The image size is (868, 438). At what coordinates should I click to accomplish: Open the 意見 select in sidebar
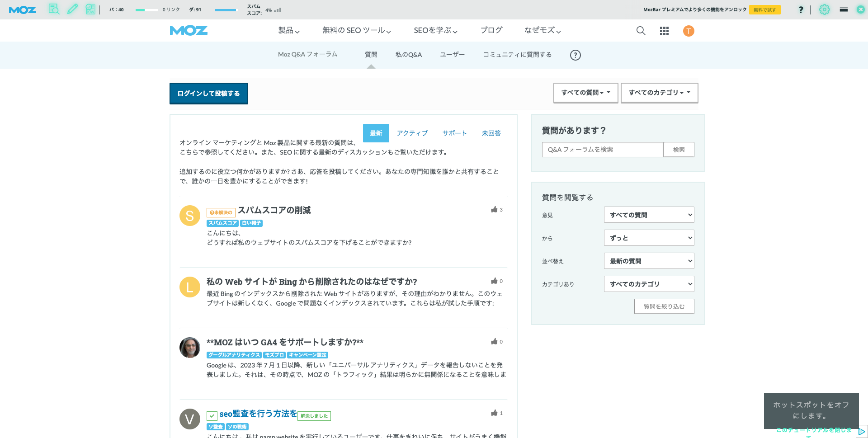(x=649, y=215)
